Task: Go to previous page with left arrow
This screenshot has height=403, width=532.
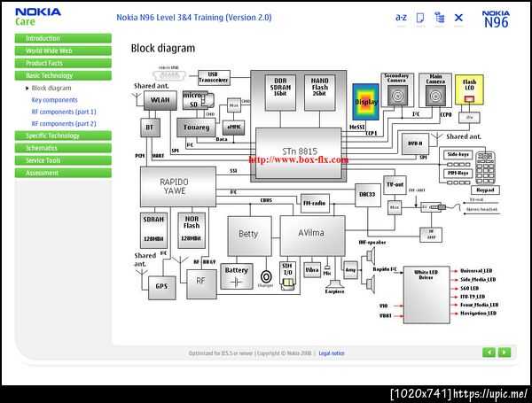Action: [x=489, y=353]
